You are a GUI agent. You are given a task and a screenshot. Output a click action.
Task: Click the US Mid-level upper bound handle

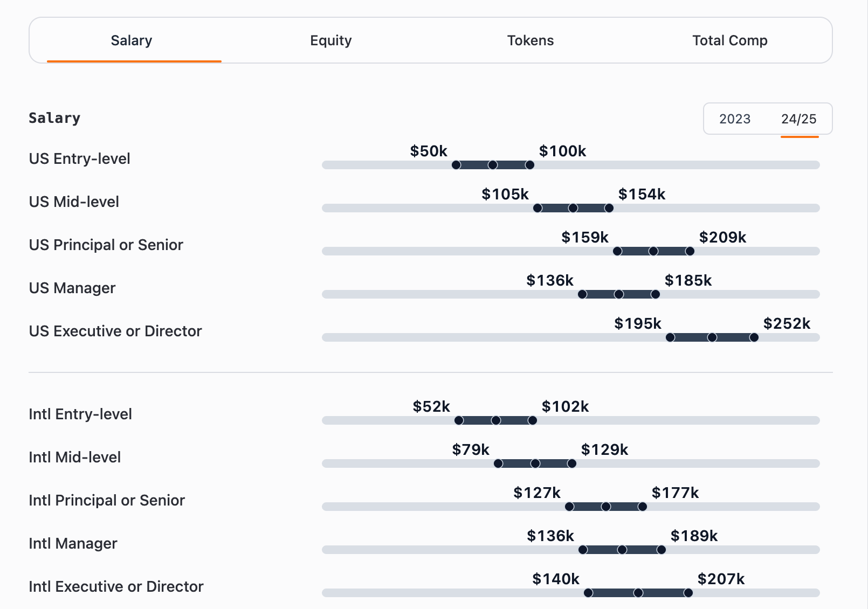tap(609, 207)
